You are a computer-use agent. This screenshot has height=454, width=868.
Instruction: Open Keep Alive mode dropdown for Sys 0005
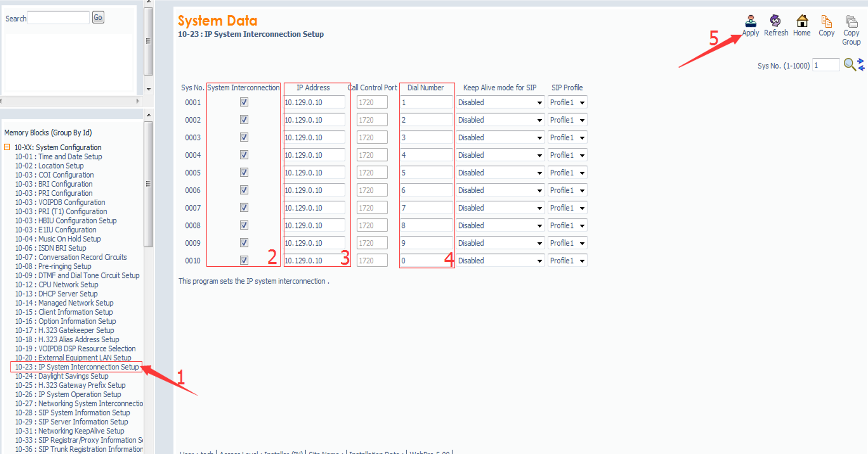(x=500, y=173)
